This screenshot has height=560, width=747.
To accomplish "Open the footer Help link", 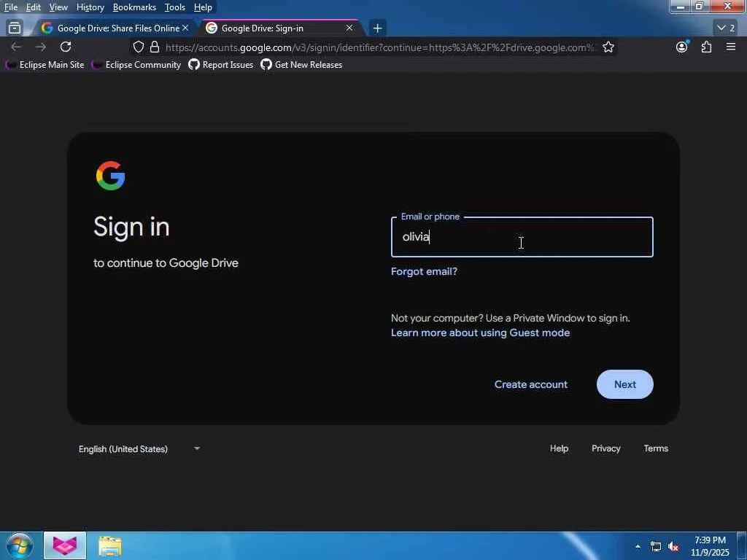I will pos(559,448).
